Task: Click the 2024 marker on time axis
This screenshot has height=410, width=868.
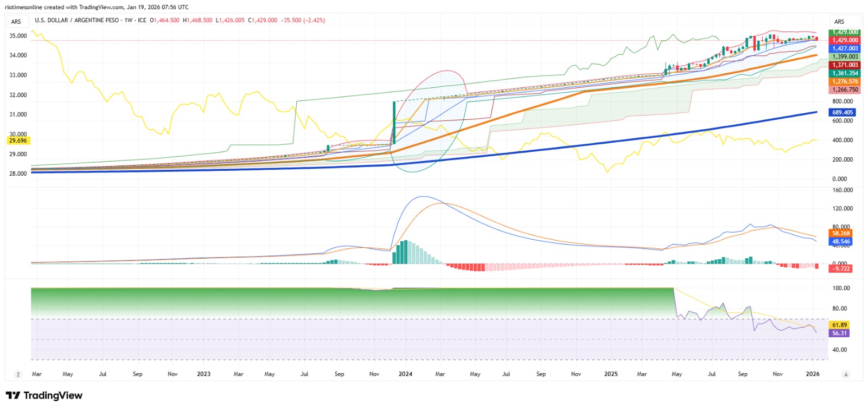Action: [405, 374]
